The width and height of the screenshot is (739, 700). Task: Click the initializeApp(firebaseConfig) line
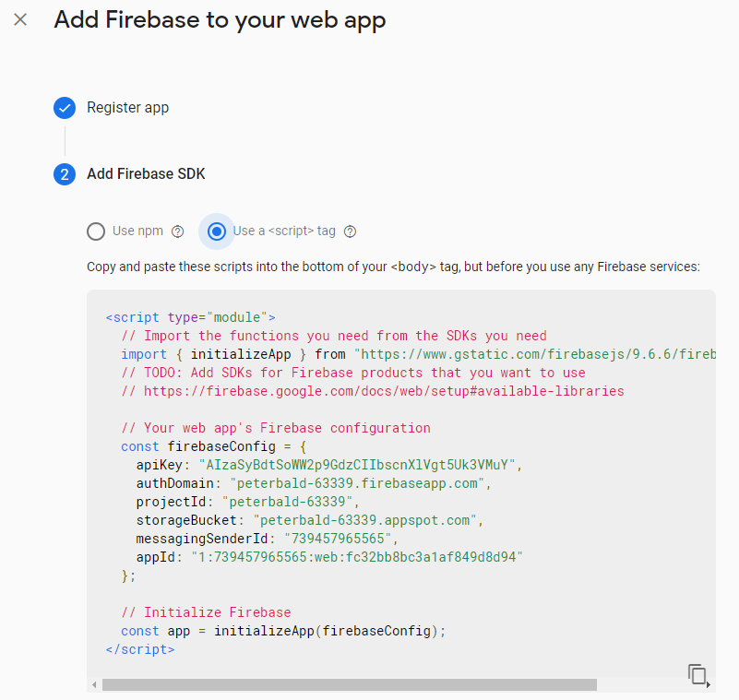click(283, 631)
